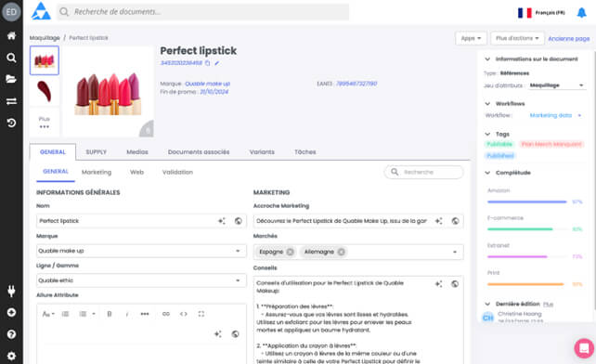This screenshot has height=364, width=596.
Task: Click AI sparkle icon in Accroche Marketing
Action: click(438, 221)
